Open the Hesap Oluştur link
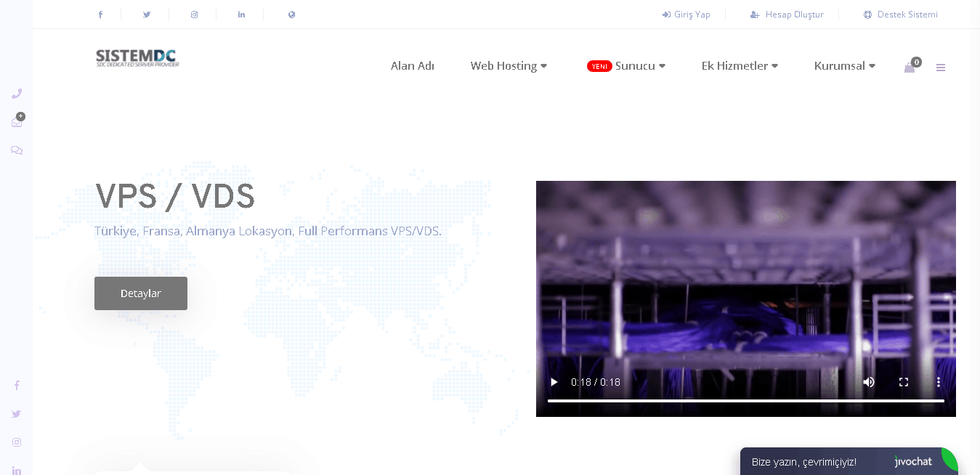 [787, 15]
